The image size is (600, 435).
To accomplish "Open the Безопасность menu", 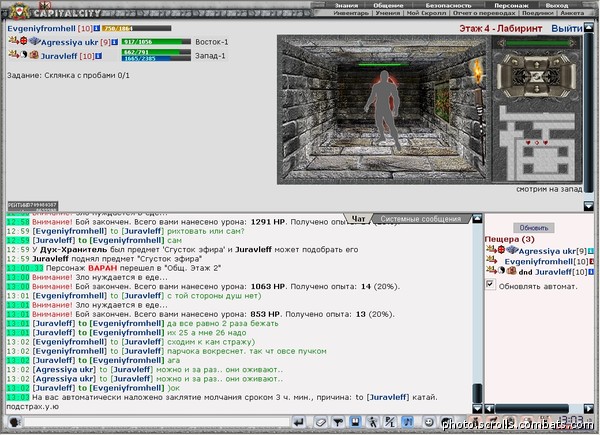I will (448, 5).
